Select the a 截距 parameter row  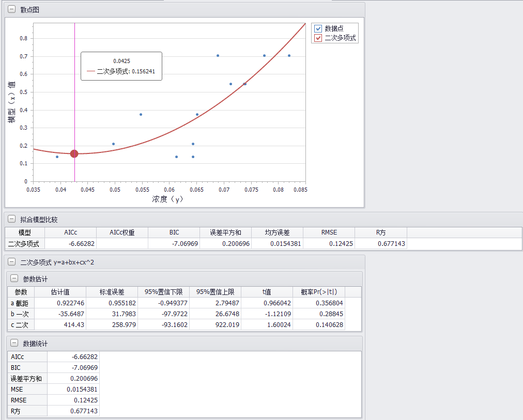[21, 303]
